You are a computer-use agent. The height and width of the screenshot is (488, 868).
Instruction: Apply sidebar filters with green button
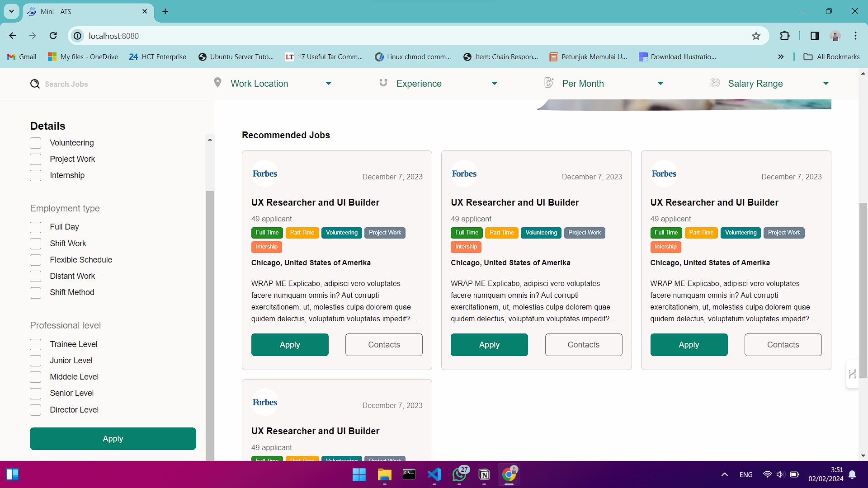pyautogui.click(x=113, y=439)
